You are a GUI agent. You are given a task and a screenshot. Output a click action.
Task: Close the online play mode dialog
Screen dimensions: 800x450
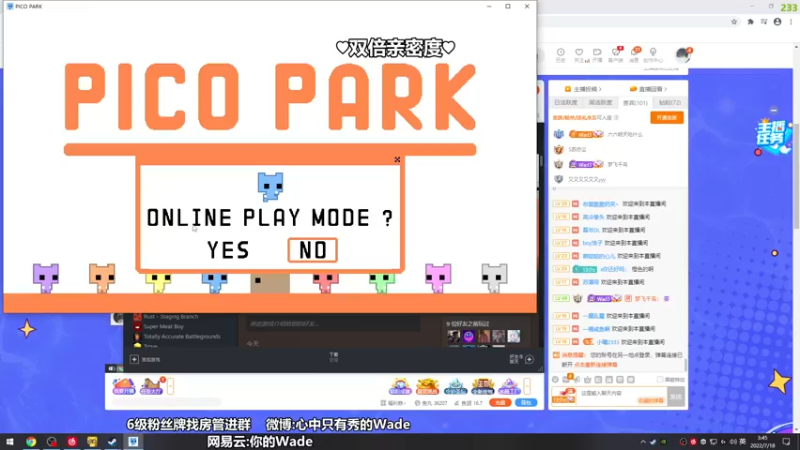click(397, 160)
